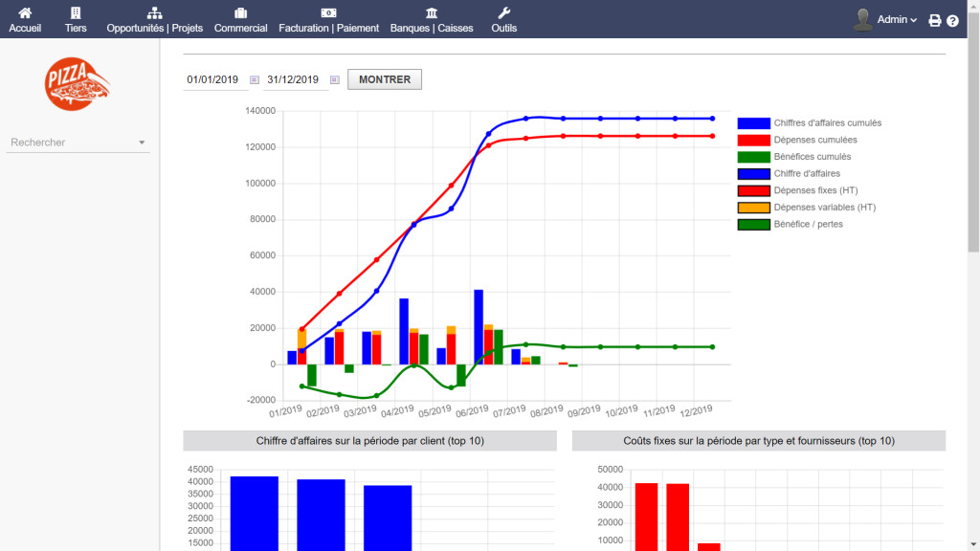980x551 pixels.
Task: Select the Opportunités | Projets menu label
Action: (x=154, y=28)
